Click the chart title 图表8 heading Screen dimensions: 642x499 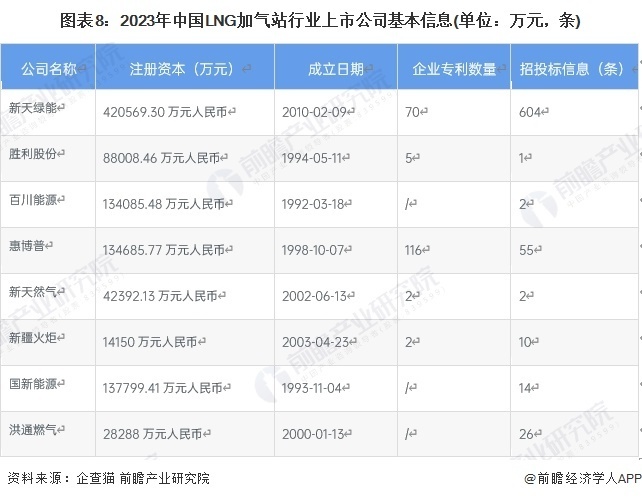pyautogui.click(x=320, y=20)
